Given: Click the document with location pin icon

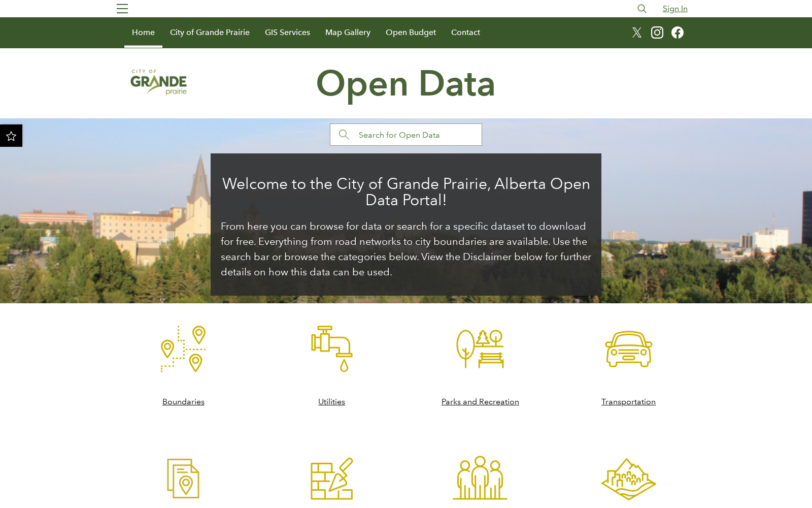Looking at the screenshot, I should [x=183, y=479].
